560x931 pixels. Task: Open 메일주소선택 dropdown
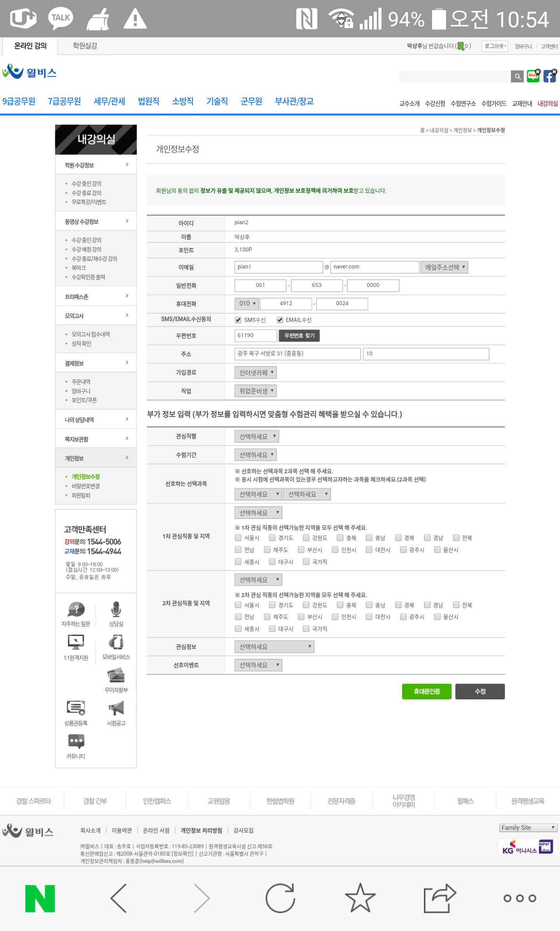[x=444, y=267]
